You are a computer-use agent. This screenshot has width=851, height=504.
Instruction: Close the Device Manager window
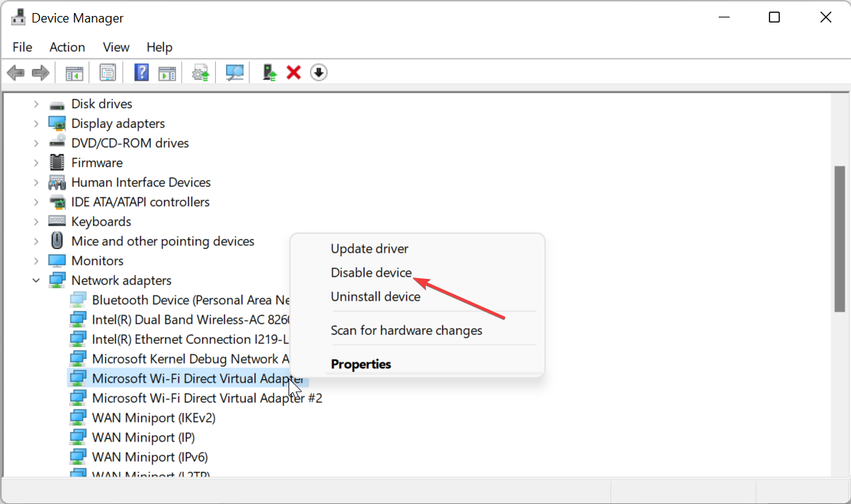coord(826,17)
